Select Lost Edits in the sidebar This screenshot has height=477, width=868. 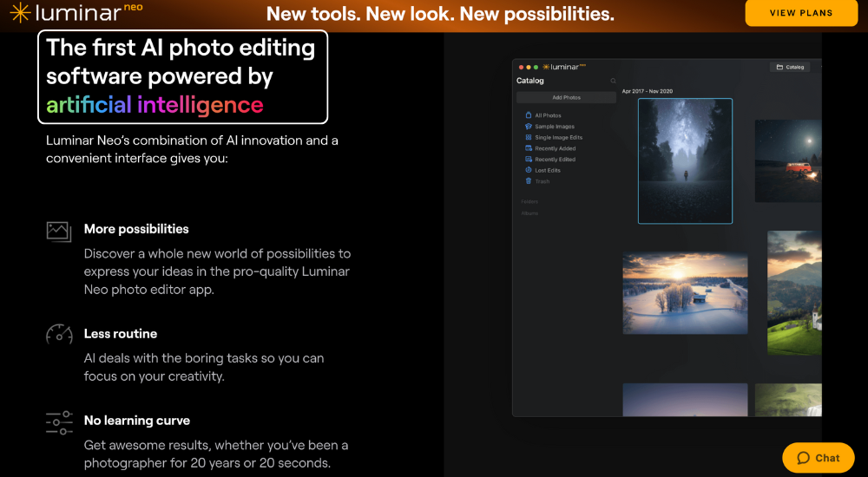548,171
